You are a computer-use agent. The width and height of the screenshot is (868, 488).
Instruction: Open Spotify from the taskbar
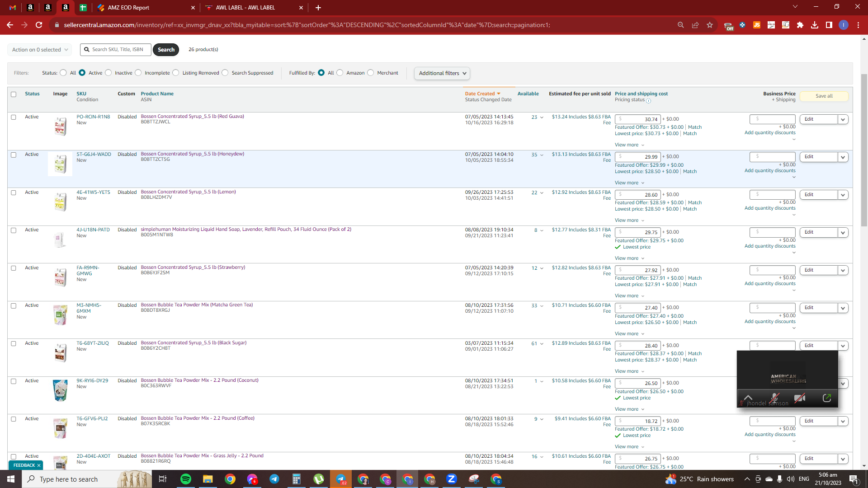click(x=186, y=479)
